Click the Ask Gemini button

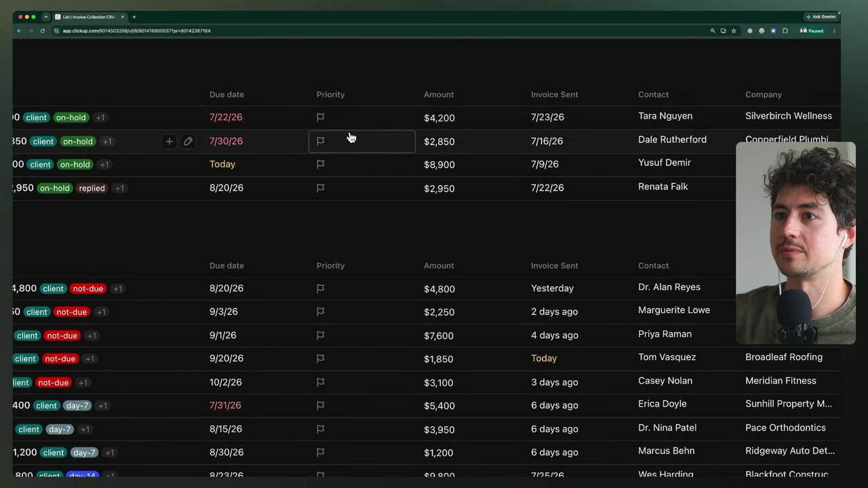tap(821, 17)
